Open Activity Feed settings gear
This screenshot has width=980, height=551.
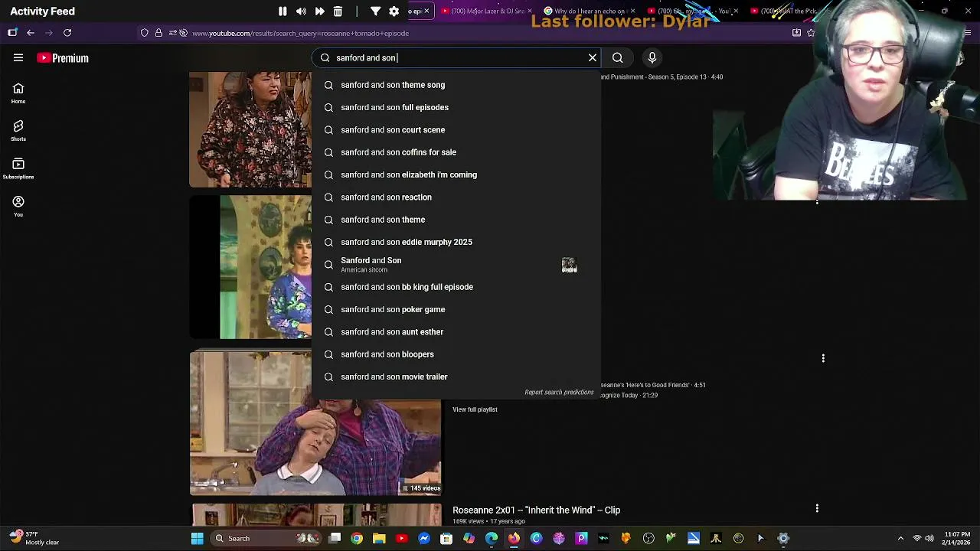pos(394,11)
